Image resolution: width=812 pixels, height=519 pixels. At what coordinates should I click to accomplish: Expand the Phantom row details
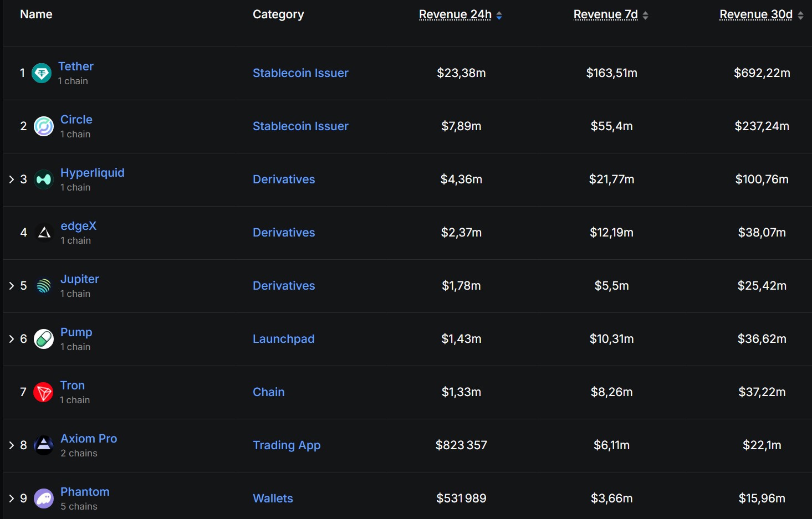tap(11, 498)
